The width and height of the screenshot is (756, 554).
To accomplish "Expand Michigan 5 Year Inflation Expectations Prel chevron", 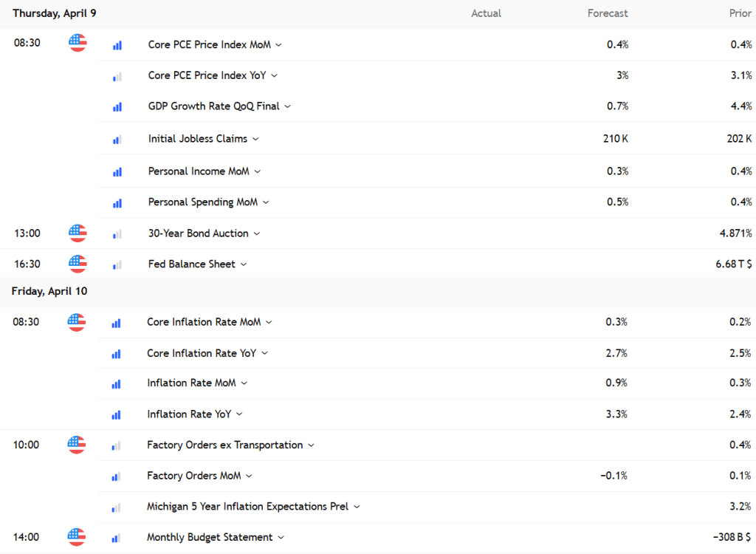I will pyautogui.click(x=357, y=507).
